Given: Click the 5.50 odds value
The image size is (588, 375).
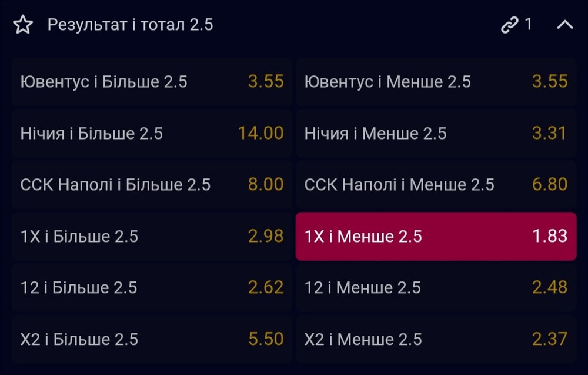Looking at the screenshot, I should coord(266,340).
